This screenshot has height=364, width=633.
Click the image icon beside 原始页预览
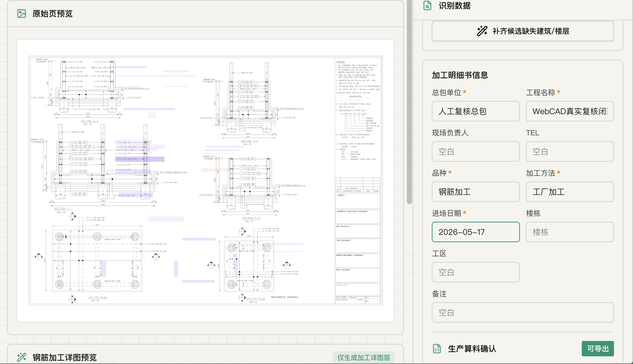[x=22, y=14]
